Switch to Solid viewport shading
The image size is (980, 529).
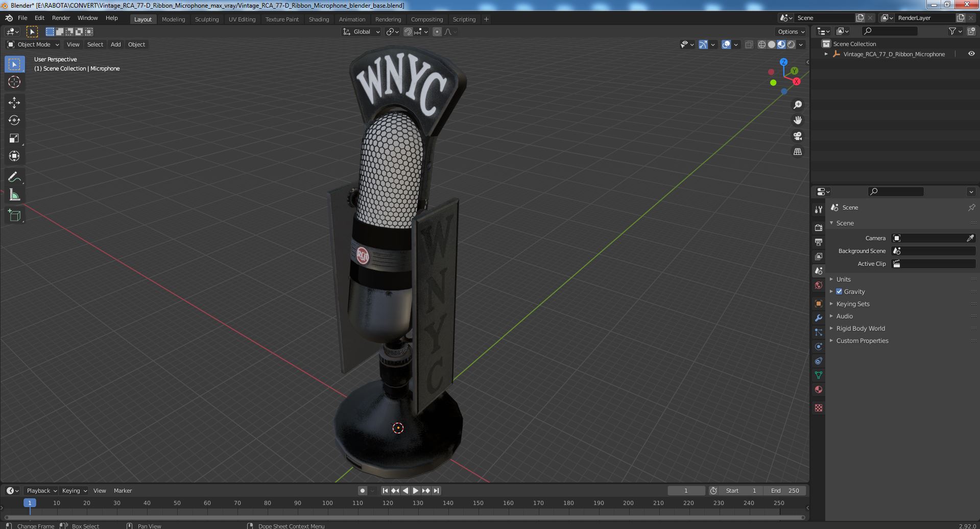771,44
